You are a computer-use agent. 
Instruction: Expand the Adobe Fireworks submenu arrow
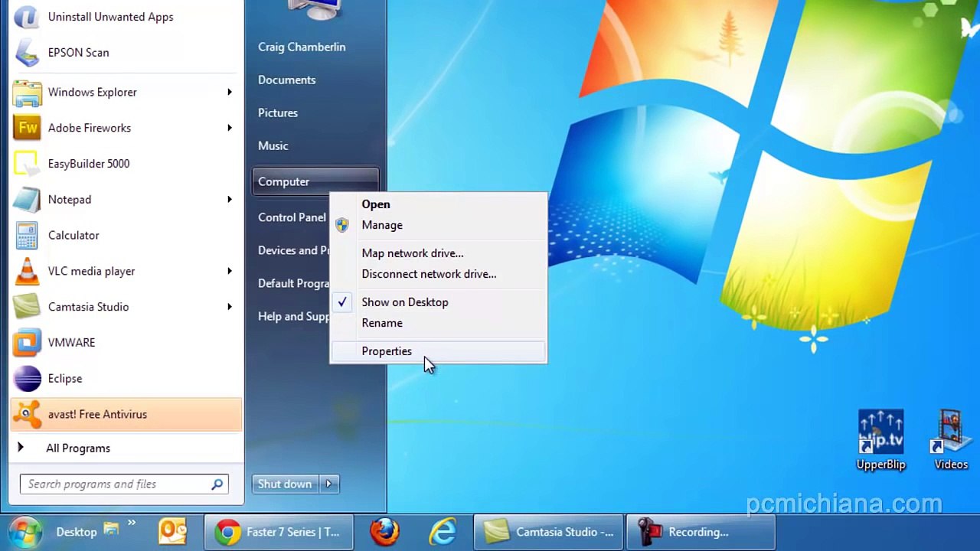tap(229, 128)
